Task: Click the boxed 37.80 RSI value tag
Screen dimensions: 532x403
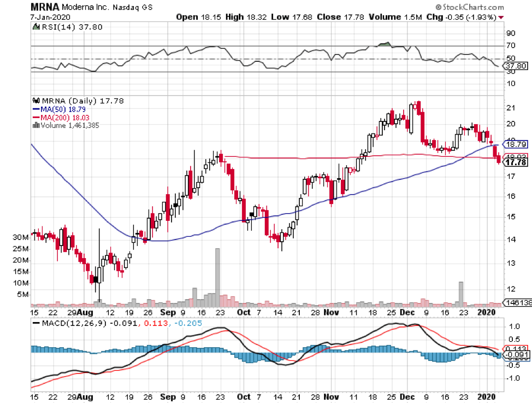Action: tap(516, 66)
